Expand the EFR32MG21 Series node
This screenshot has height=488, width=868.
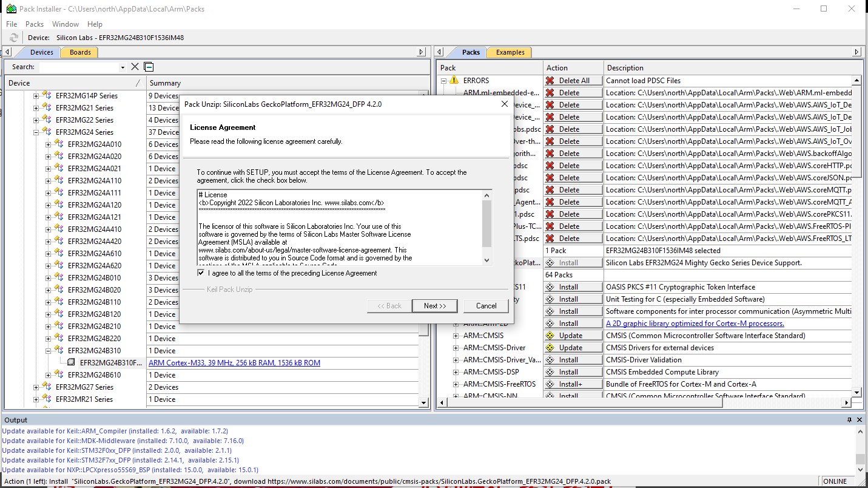coord(36,108)
